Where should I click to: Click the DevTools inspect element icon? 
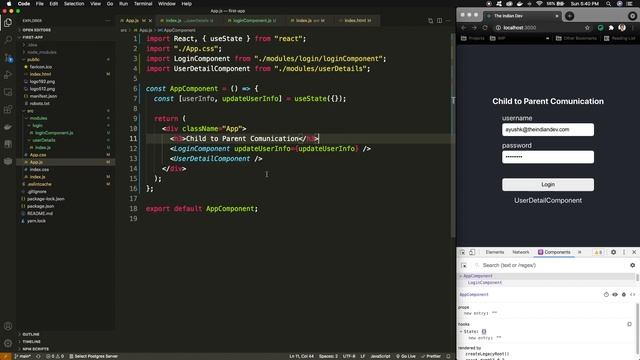(462, 252)
